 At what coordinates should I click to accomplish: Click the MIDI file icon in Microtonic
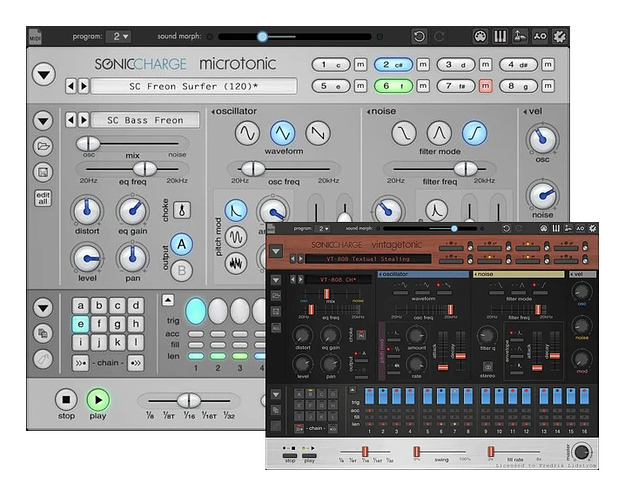(x=35, y=37)
